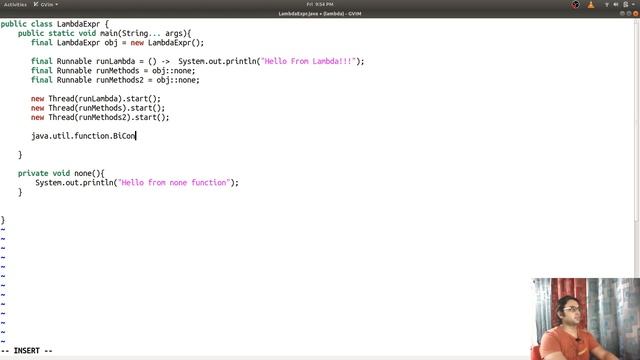Expand the system menu arrow in top bar

[633, 4]
